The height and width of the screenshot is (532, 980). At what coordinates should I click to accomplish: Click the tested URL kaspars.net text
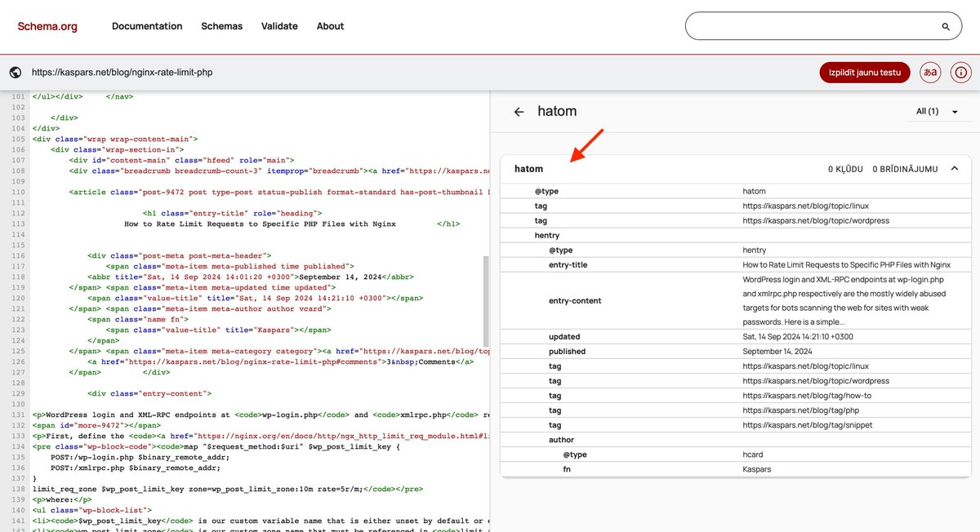(x=122, y=73)
